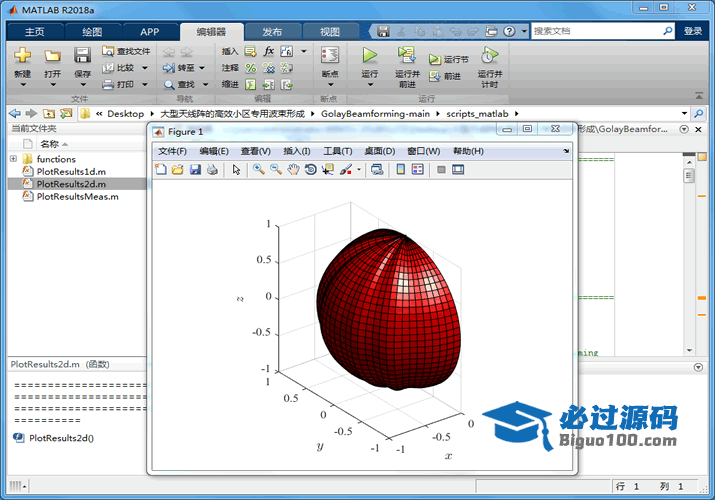The image size is (715, 500).
Task: Switch to the 绘图 ribbon tab
Action: click(92, 32)
